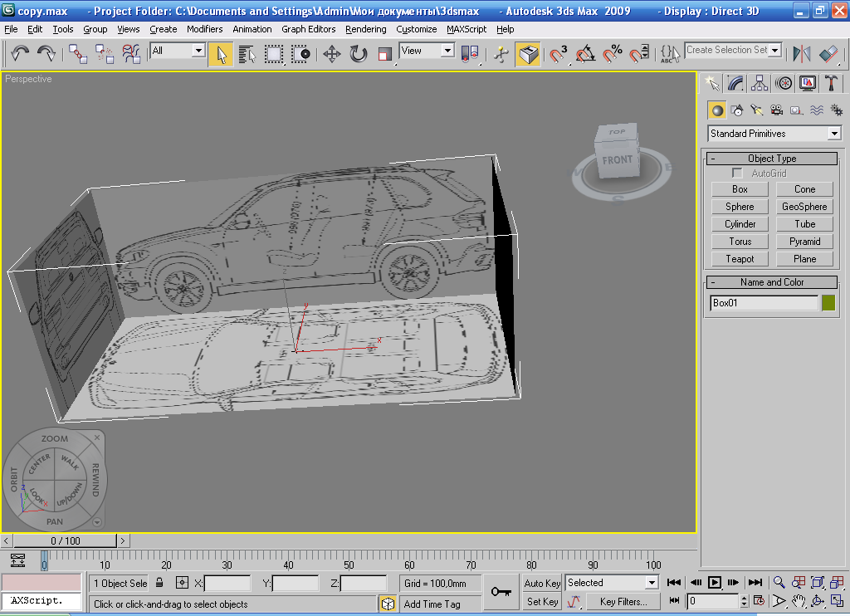Image resolution: width=850 pixels, height=616 pixels.
Task: Switch to the Hierarchy panel tab
Action: [760, 83]
